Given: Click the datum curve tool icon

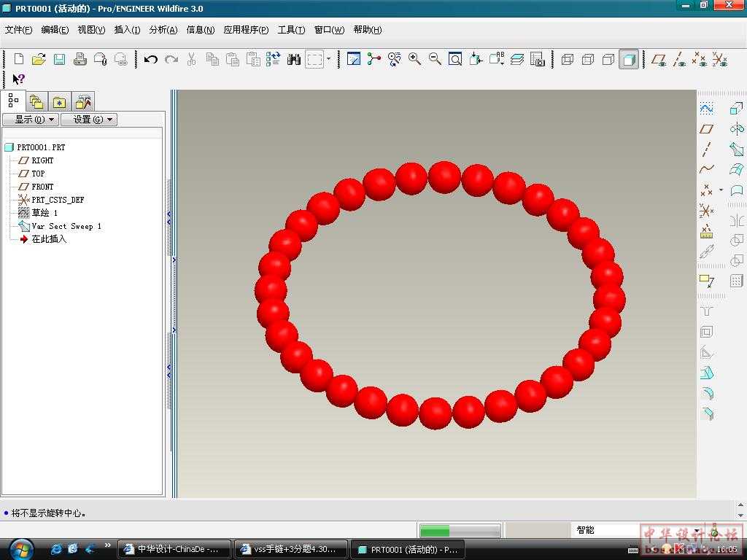Looking at the screenshot, I should (x=706, y=169).
